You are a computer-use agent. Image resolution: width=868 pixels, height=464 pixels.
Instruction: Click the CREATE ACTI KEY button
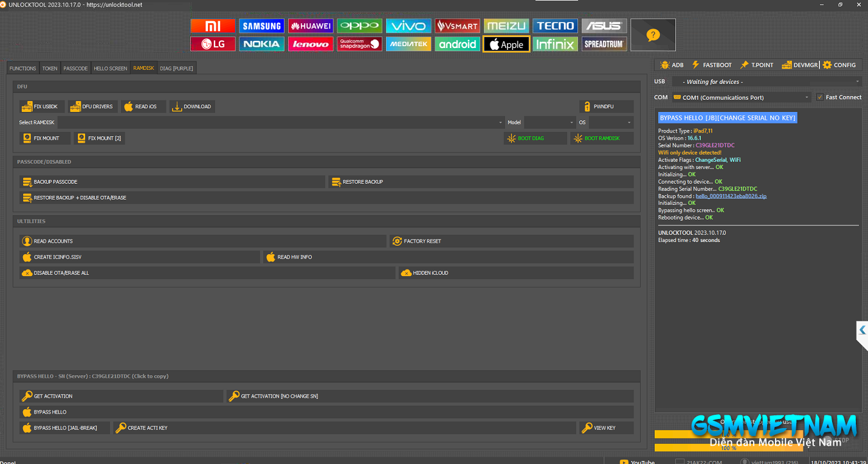coord(345,428)
